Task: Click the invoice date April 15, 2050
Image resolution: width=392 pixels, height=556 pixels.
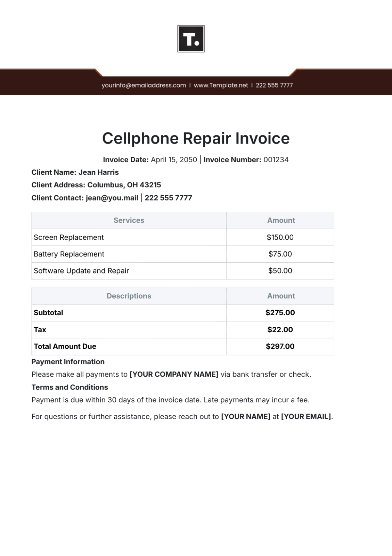Action: click(174, 160)
